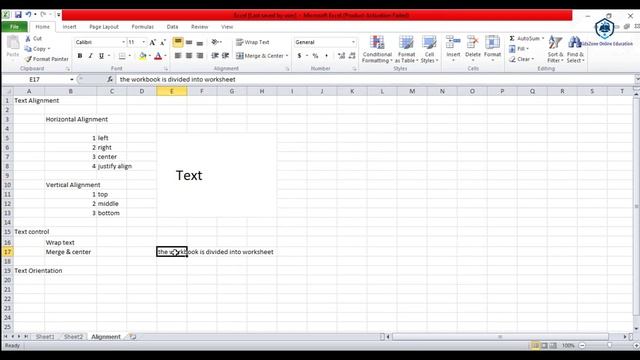The image size is (640, 360).
Task: Toggle Underline formatting
Action: tap(101, 56)
